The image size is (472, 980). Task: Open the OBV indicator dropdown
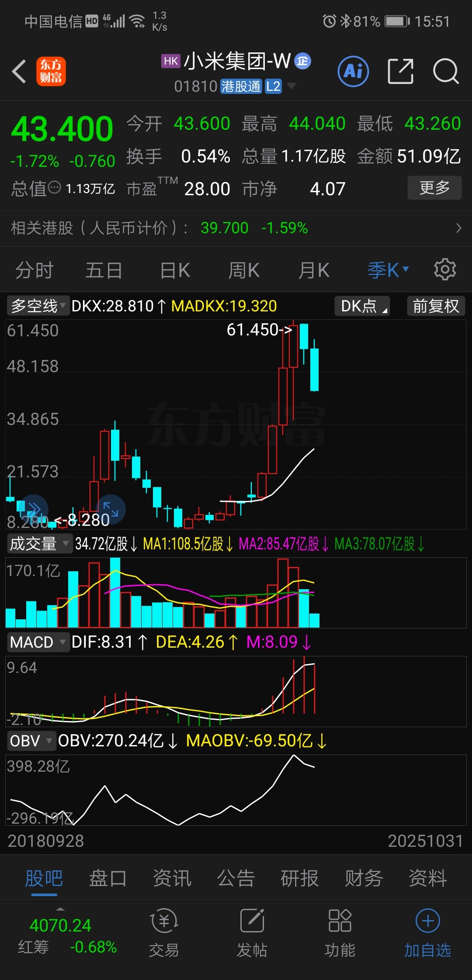click(x=31, y=741)
